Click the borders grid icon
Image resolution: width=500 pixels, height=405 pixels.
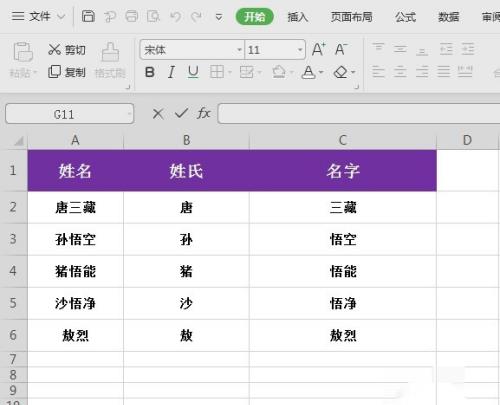(x=217, y=72)
